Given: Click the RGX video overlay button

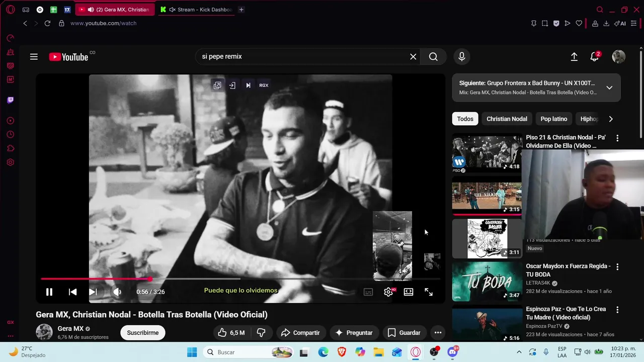Looking at the screenshot, I should coord(264,85).
